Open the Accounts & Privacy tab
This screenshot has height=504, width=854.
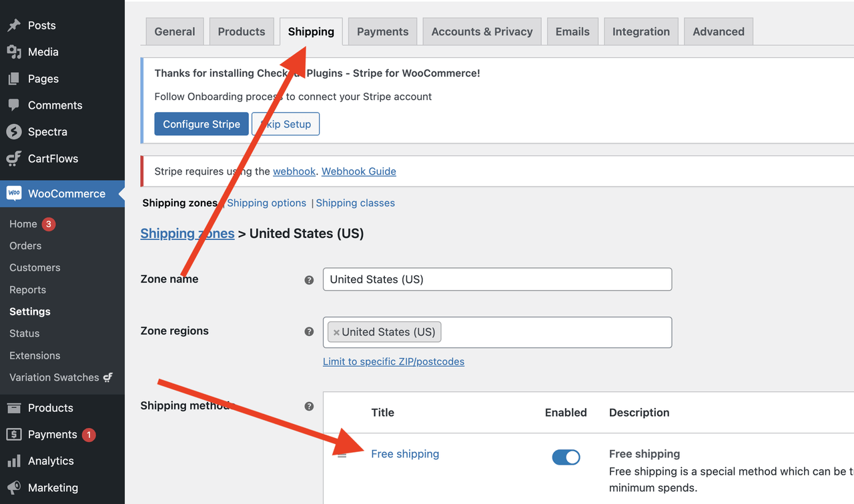point(482,31)
